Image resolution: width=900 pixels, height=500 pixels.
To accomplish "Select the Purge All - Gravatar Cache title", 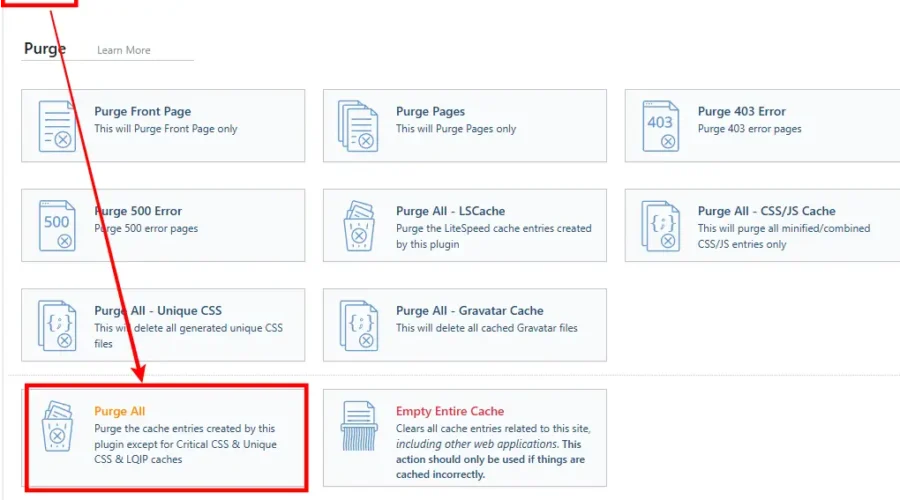I will [x=469, y=311].
